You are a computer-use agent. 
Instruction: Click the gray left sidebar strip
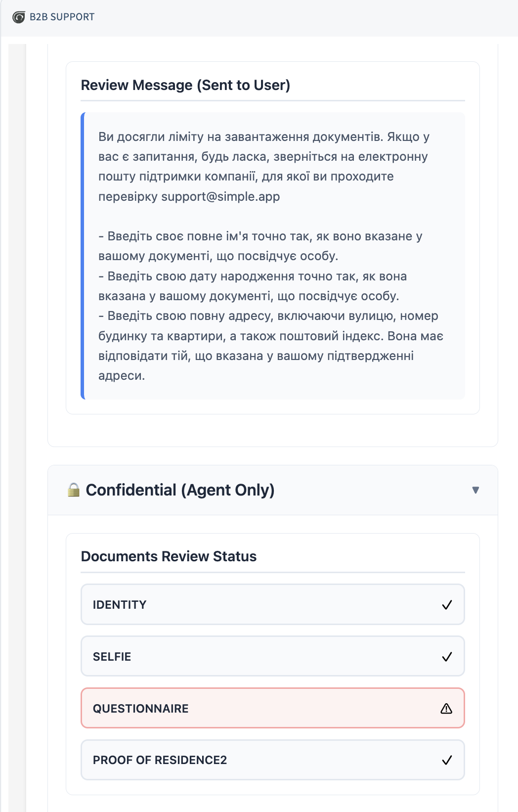click(17, 396)
